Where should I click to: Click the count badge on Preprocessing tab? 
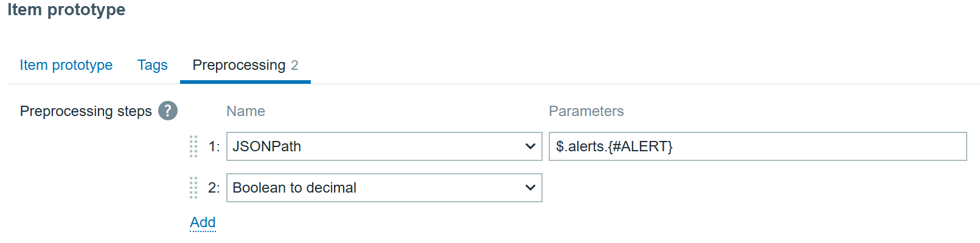click(294, 65)
